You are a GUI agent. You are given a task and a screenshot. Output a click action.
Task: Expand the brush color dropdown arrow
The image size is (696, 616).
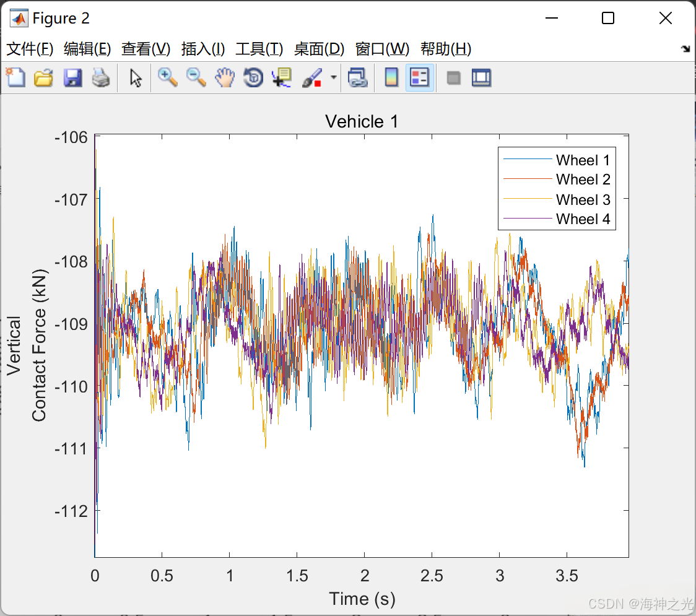tap(333, 77)
